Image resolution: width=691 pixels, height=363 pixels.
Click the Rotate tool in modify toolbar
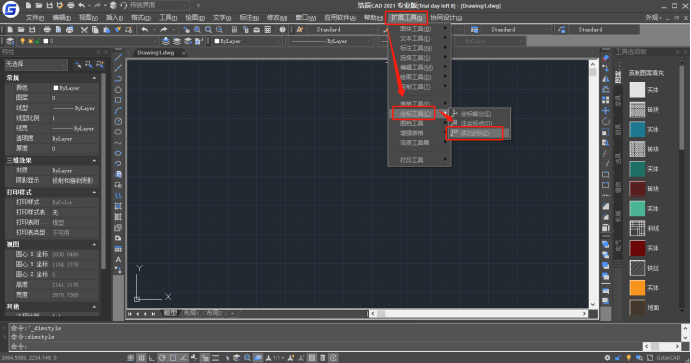click(x=606, y=121)
